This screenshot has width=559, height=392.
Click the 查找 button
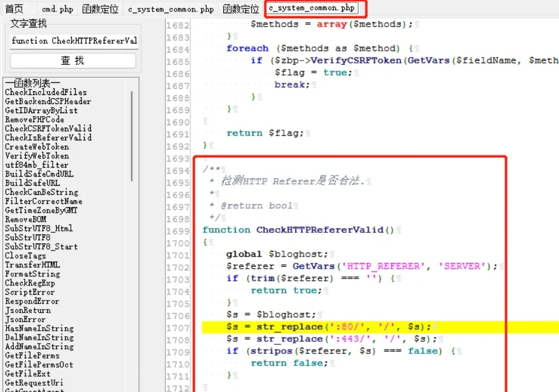(73, 60)
